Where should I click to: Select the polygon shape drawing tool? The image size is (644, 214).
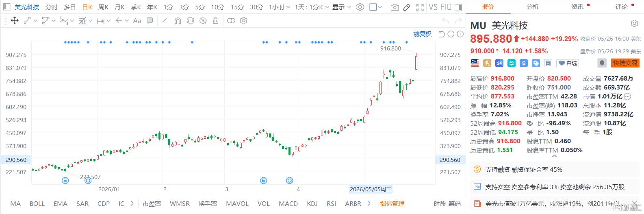(x=46, y=21)
